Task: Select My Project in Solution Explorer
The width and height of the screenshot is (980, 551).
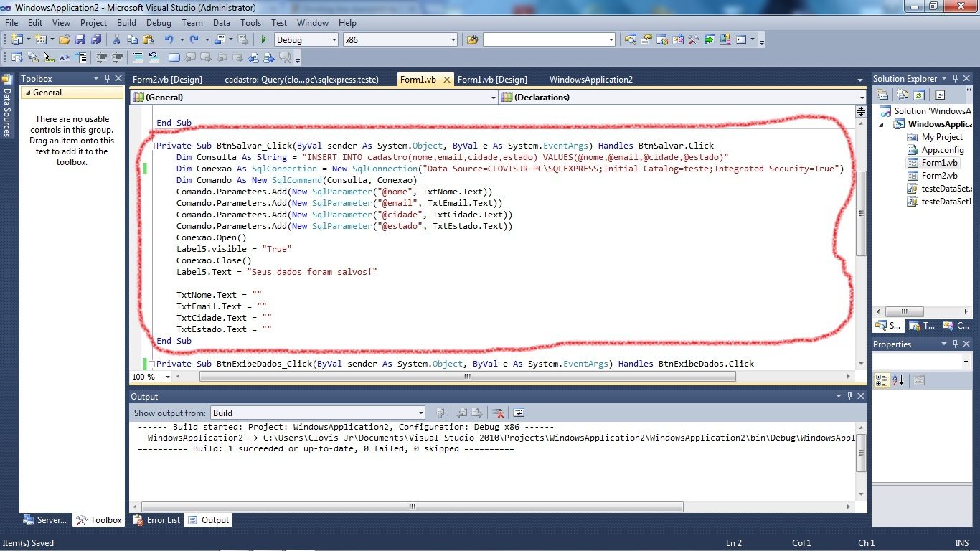Action: tap(942, 137)
